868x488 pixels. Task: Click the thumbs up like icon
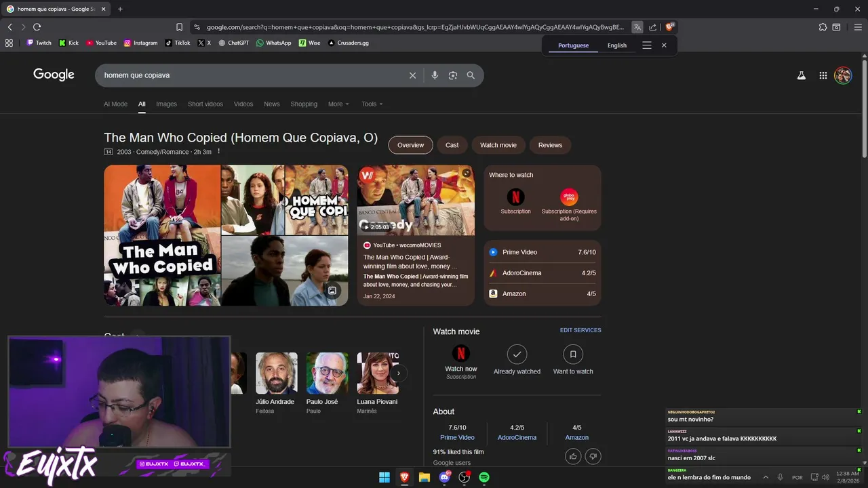[x=573, y=456]
